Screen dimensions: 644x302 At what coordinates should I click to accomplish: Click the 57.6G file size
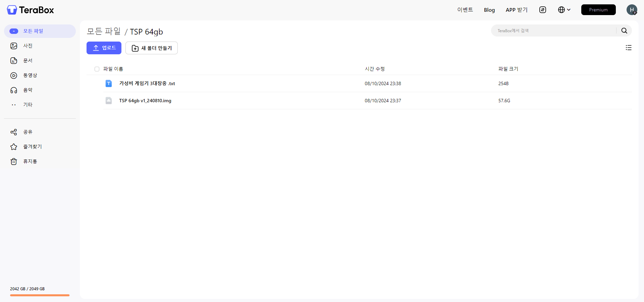[504, 101]
